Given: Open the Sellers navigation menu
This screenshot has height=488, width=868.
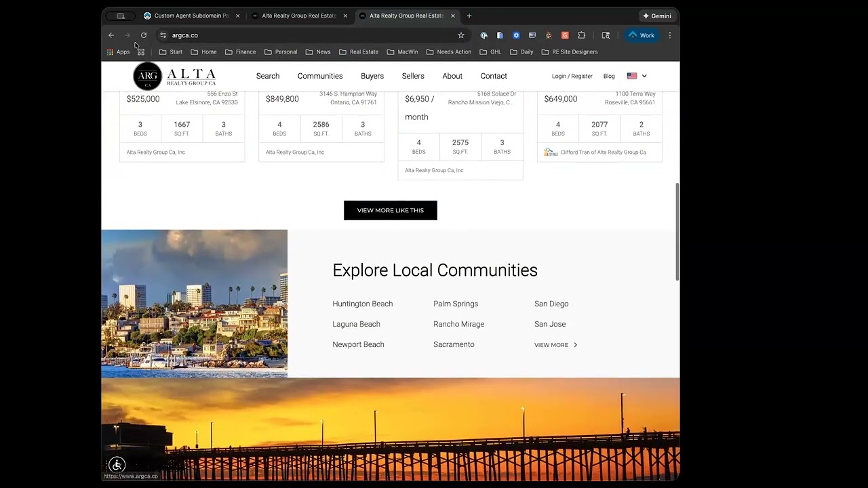Looking at the screenshot, I should [x=413, y=76].
